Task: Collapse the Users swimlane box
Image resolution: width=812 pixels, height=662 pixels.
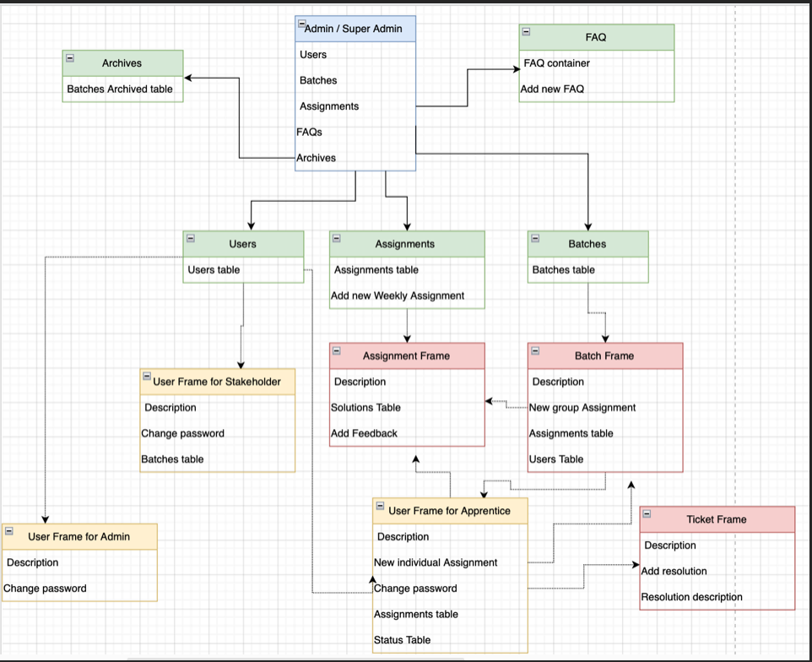Action: pyautogui.click(x=190, y=239)
